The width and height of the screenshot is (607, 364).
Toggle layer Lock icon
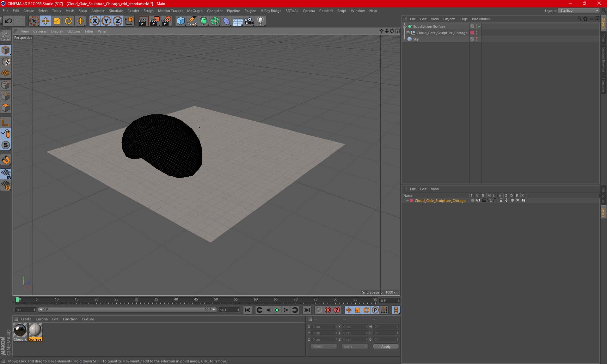tap(495, 200)
